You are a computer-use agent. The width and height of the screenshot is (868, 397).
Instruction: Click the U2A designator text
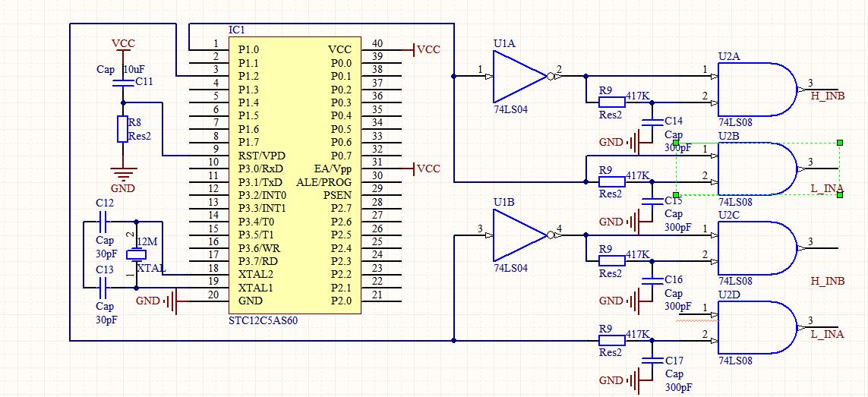tap(729, 56)
